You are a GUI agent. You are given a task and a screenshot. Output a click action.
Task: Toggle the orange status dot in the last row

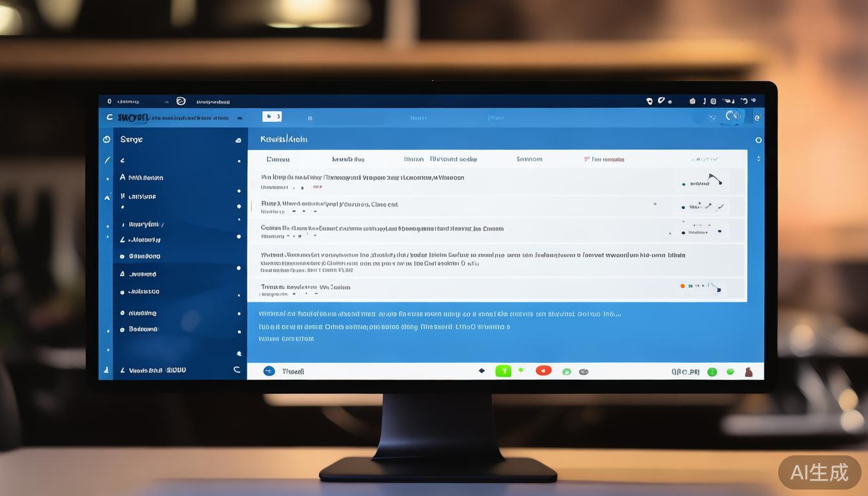pyautogui.click(x=683, y=285)
